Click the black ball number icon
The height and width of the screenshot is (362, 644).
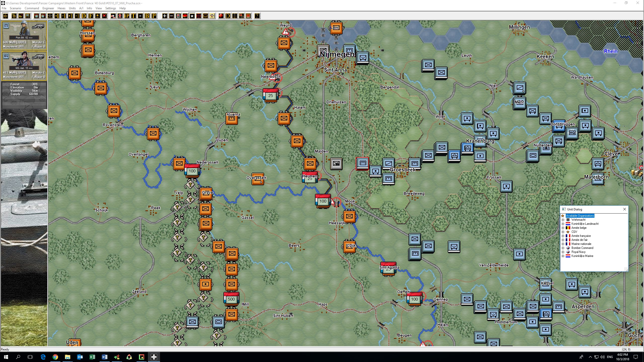140,16
